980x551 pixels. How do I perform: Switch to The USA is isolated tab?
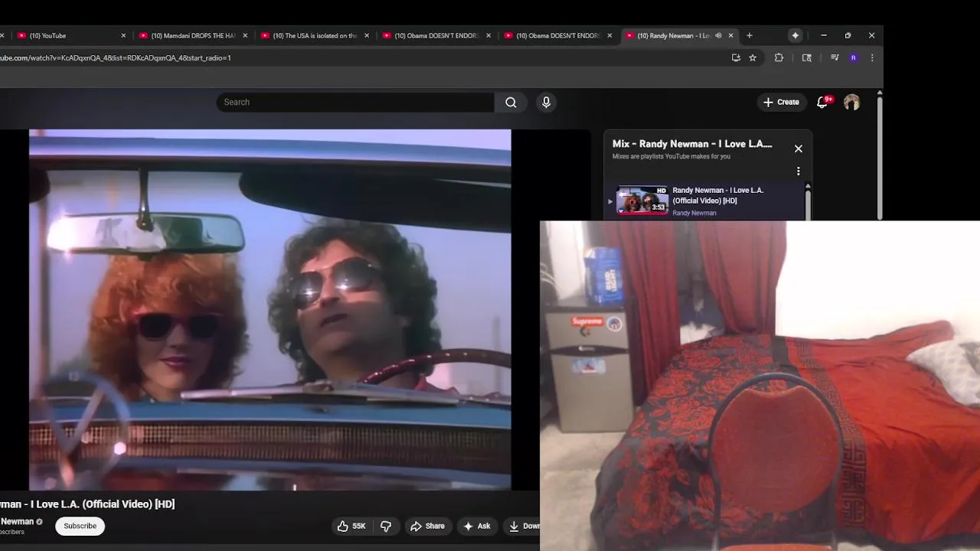click(315, 35)
